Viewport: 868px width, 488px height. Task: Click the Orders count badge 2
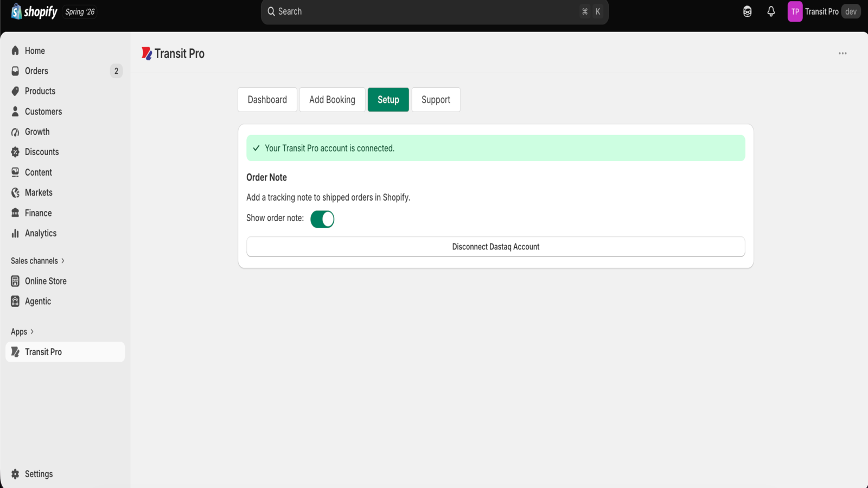click(116, 71)
